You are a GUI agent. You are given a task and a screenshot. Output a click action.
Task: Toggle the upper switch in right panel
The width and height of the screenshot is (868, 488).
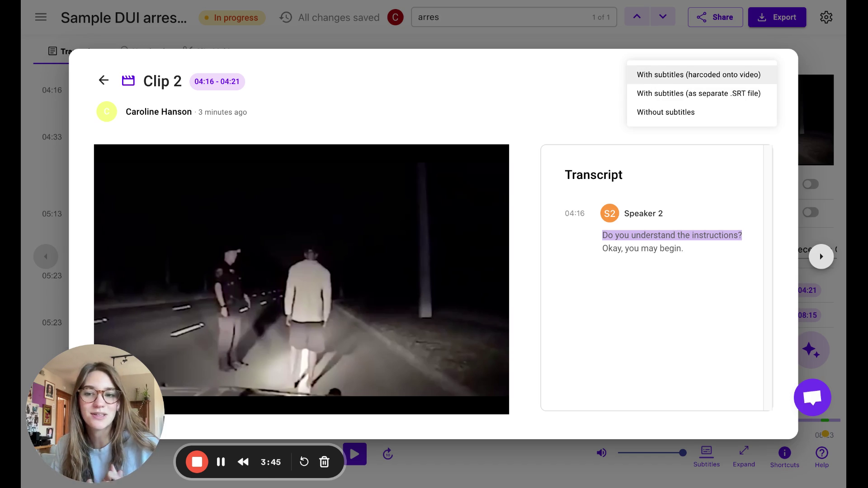pyautogui.click(x=810, y=184)
